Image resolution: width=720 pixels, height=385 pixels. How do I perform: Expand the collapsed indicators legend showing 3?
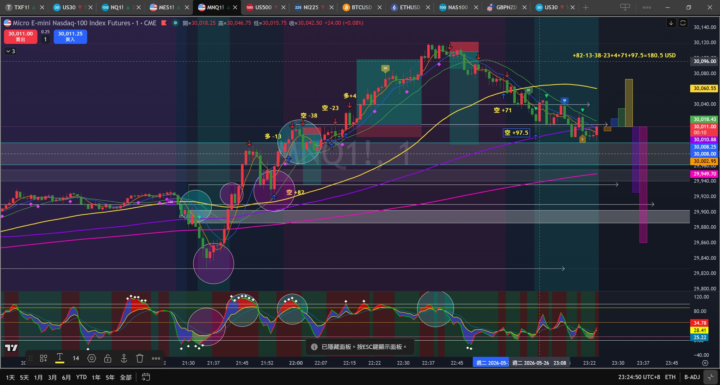pos(10,51)
